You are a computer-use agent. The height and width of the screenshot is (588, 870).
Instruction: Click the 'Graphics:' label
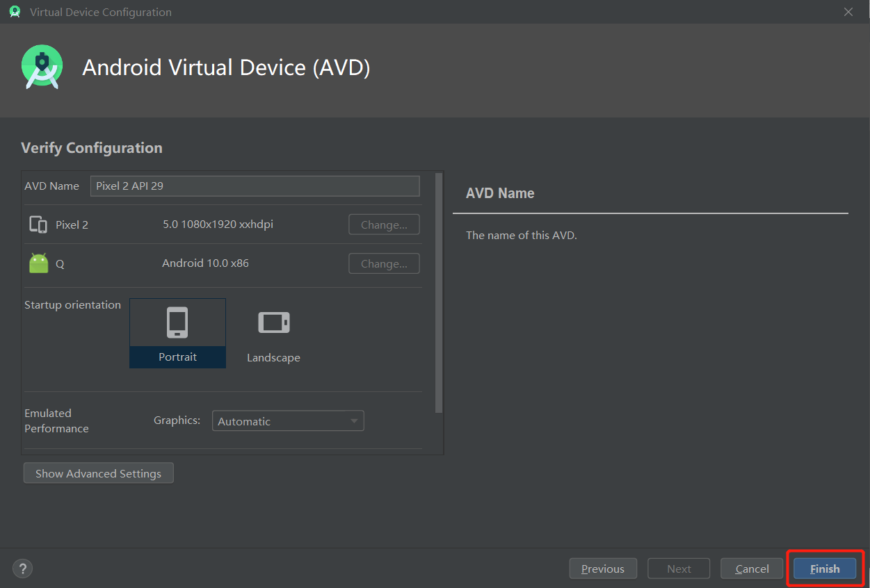[x=177, y=420]
